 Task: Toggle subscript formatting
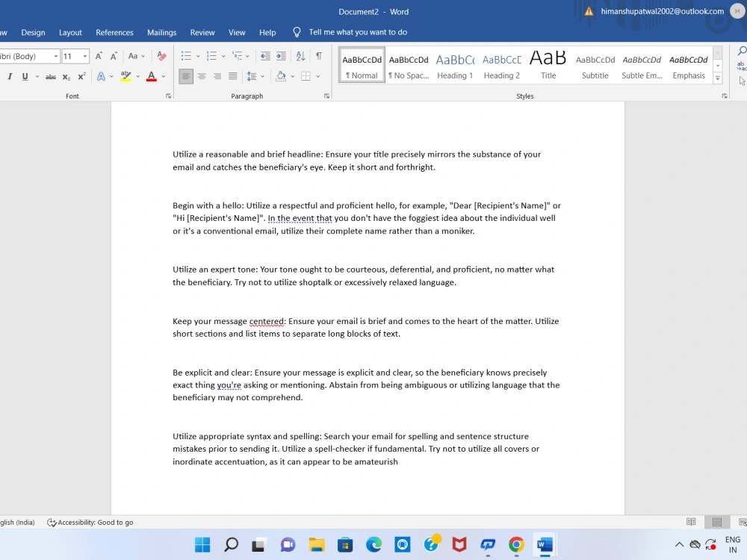tap(66, 76)
